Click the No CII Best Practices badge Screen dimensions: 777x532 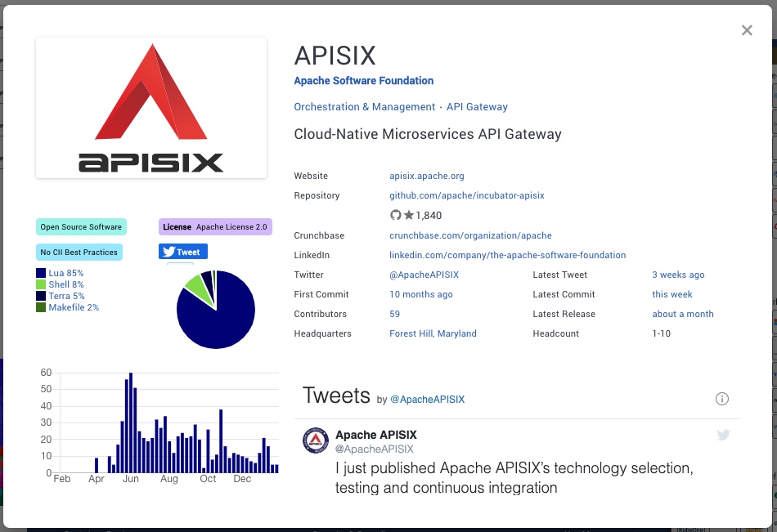79,253
